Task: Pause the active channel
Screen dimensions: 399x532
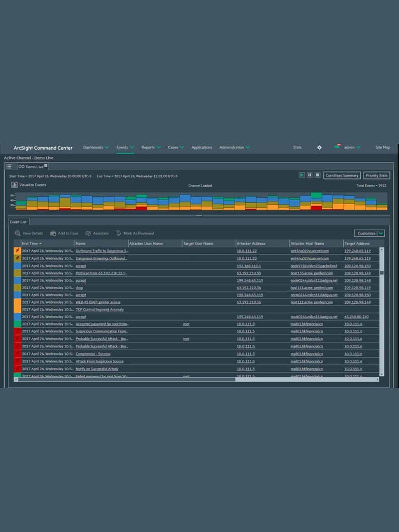Action: [x=309, y=175]
